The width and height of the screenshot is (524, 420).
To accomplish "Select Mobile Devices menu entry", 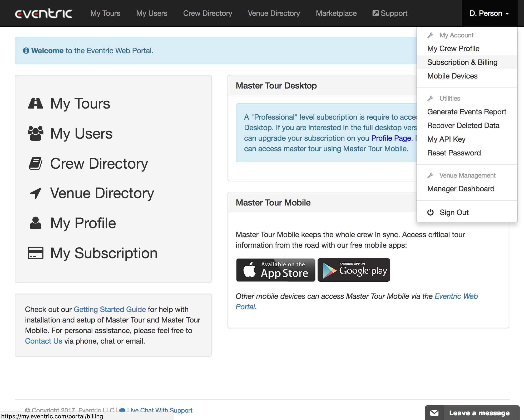I will pos(467,76).
